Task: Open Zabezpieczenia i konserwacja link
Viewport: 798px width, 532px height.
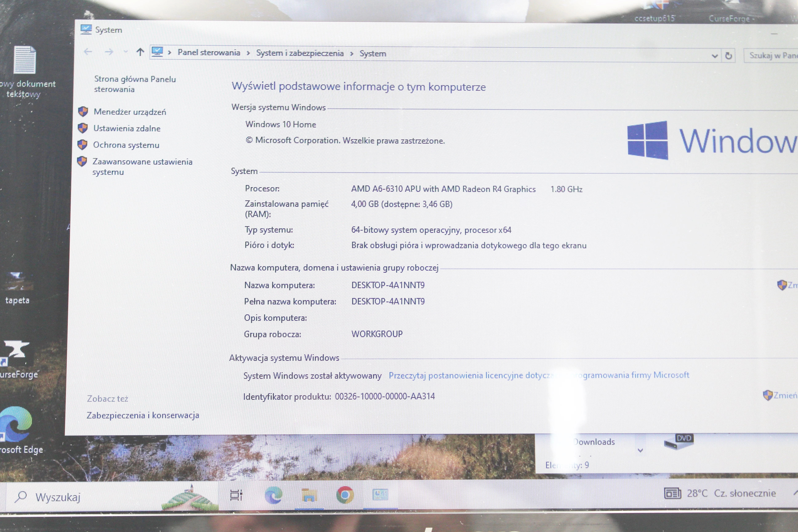Action: click(x=143, y=415)
